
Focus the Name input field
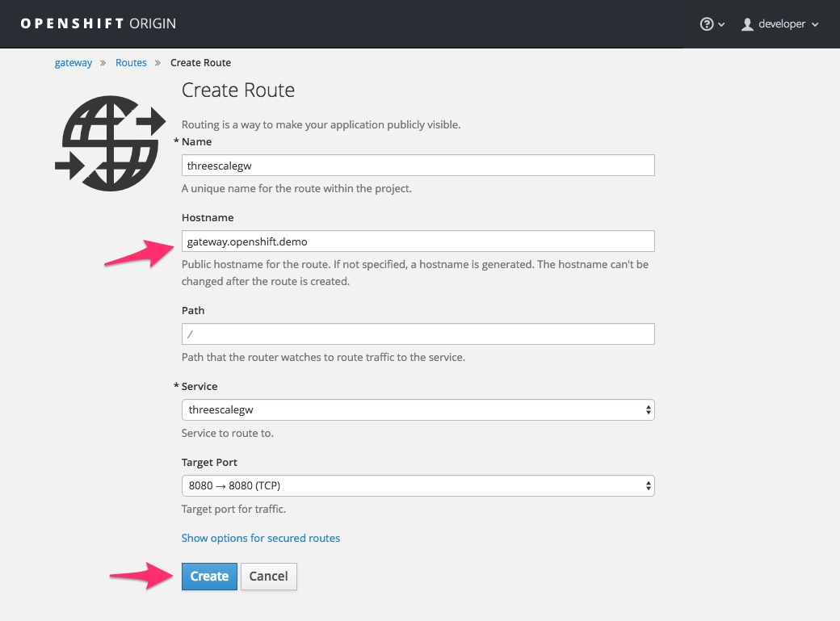point(418,165)
